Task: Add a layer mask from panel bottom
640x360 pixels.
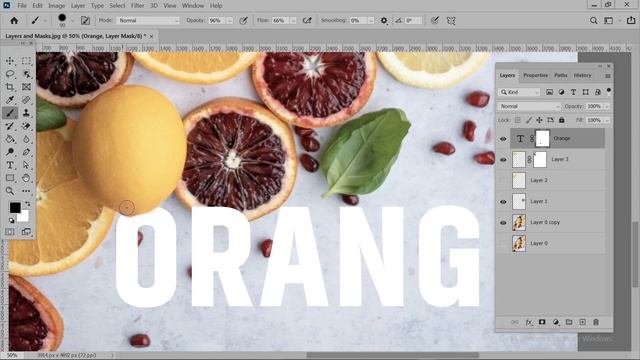Action: [542, 322]
